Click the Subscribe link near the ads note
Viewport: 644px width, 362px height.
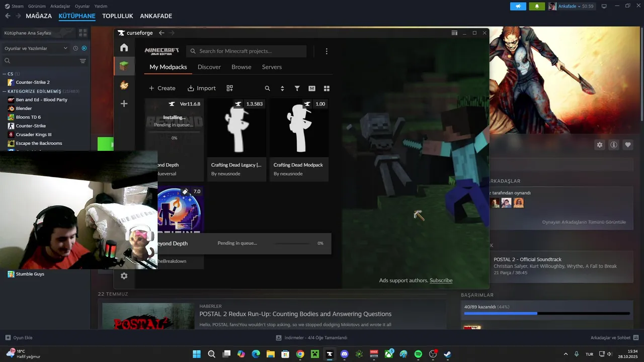click(441, 281)
